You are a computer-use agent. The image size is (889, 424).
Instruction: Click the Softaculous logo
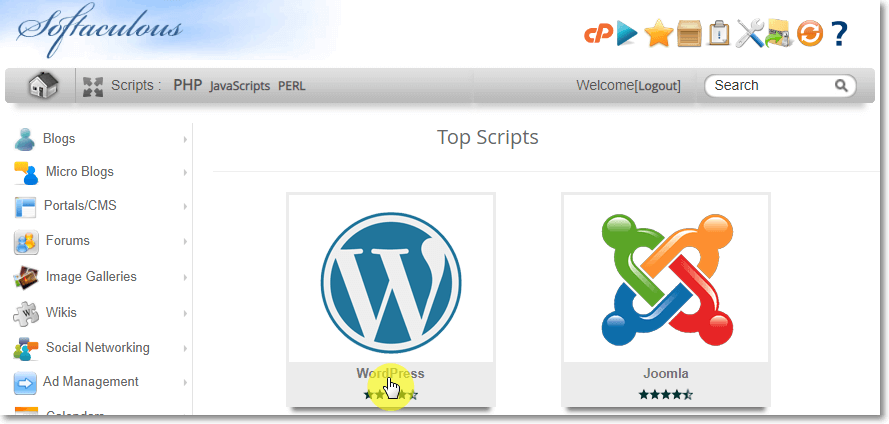click(x=100, y=29)
